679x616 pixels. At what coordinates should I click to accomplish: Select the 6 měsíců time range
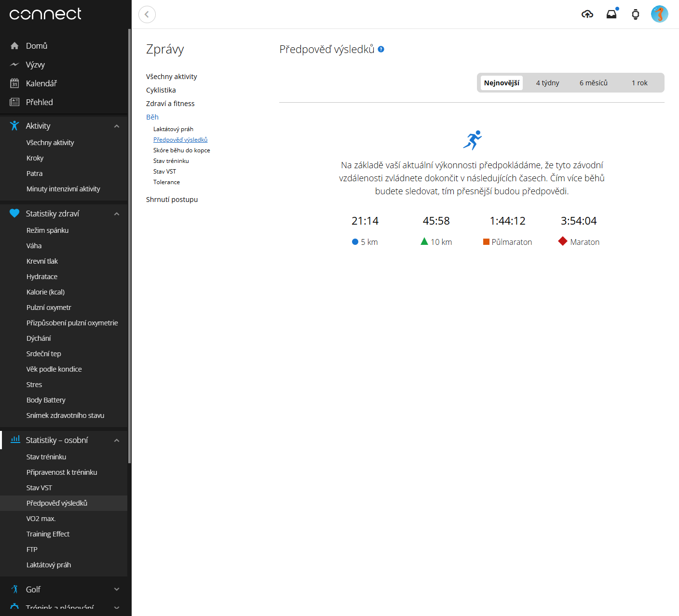[x=593, y=83]
